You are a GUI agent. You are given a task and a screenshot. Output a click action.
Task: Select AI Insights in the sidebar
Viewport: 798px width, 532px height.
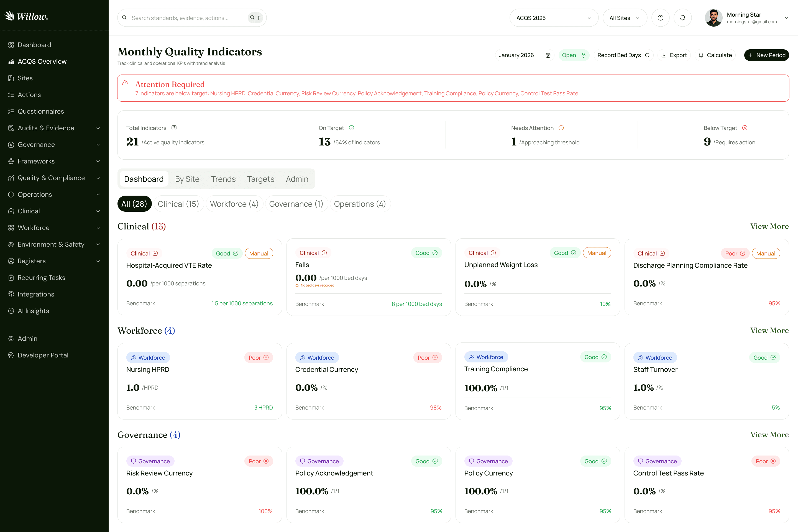tap(34, 311)
